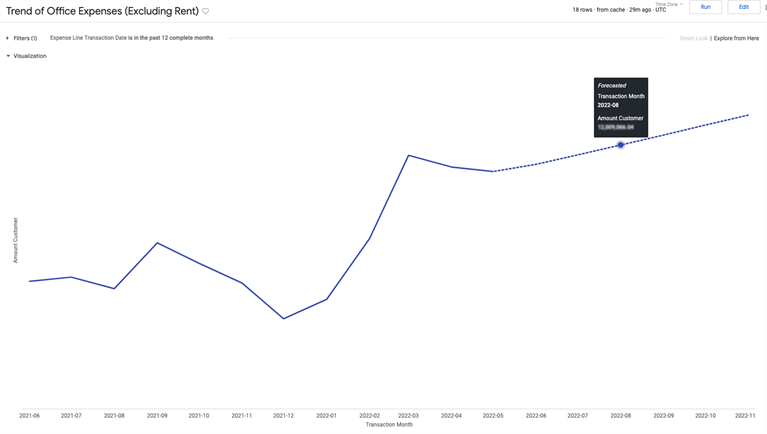This screenshot has width=767, height=434.
Task: Click the Look title text
Action: (102, 11)
